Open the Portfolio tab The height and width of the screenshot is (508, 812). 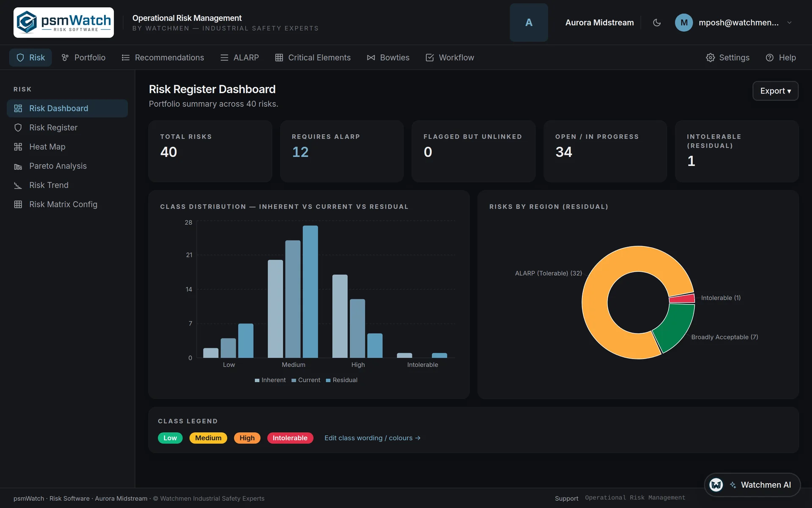(x=83, y=58)
